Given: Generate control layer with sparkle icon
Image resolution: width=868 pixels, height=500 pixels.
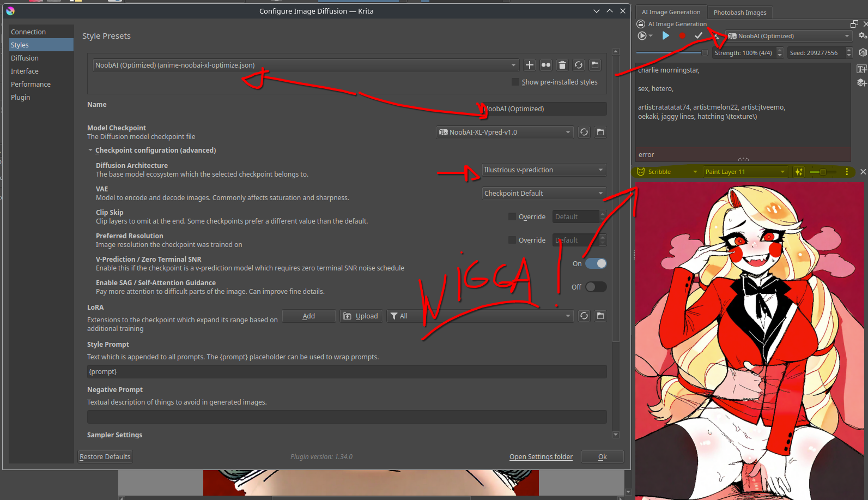Looking at the screenshot, I should 799,172.
